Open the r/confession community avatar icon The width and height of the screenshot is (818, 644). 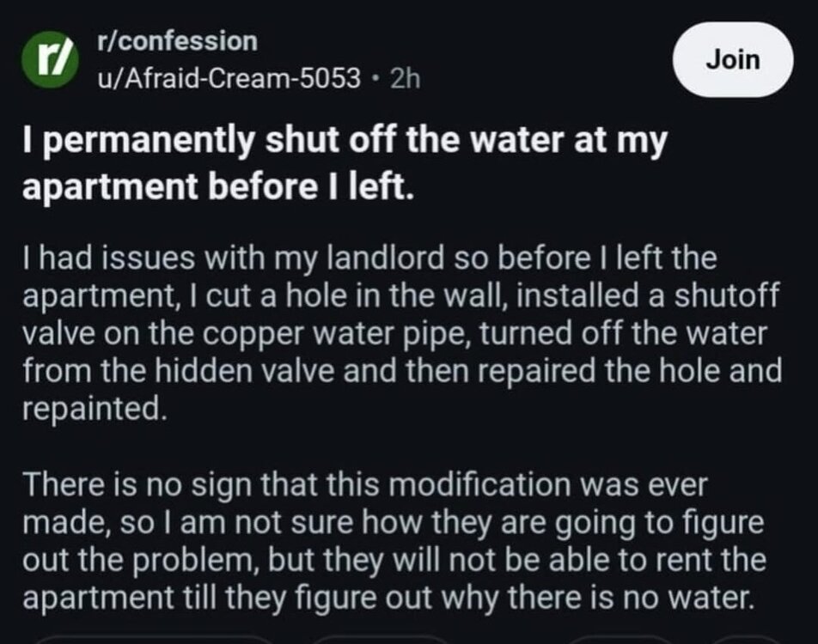click(50, 59)
